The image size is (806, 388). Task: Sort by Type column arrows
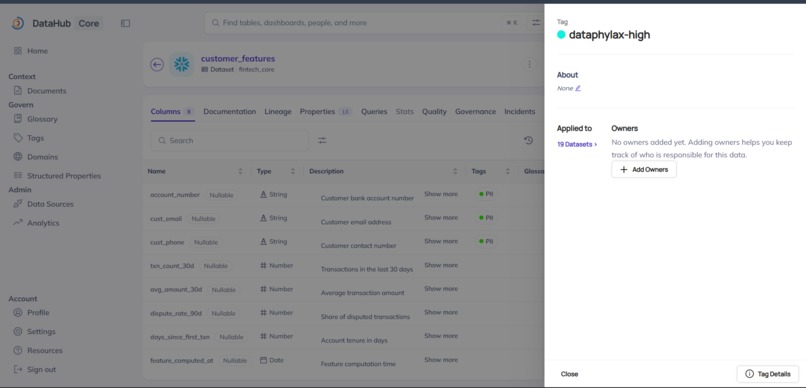[x=293, y=171]
